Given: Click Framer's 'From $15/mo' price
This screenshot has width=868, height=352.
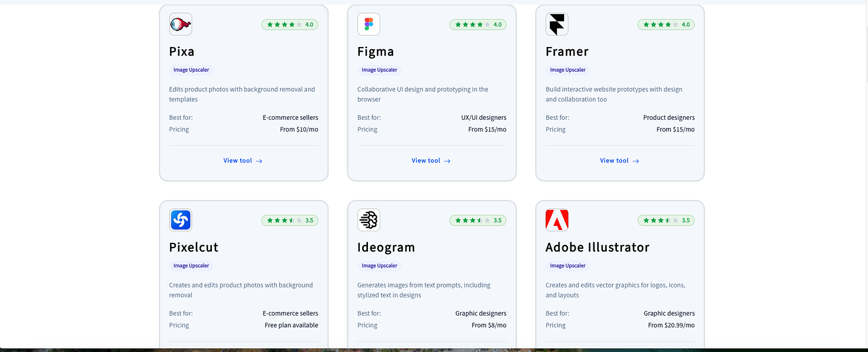Looking at the screenshot, I should (676, 130).
